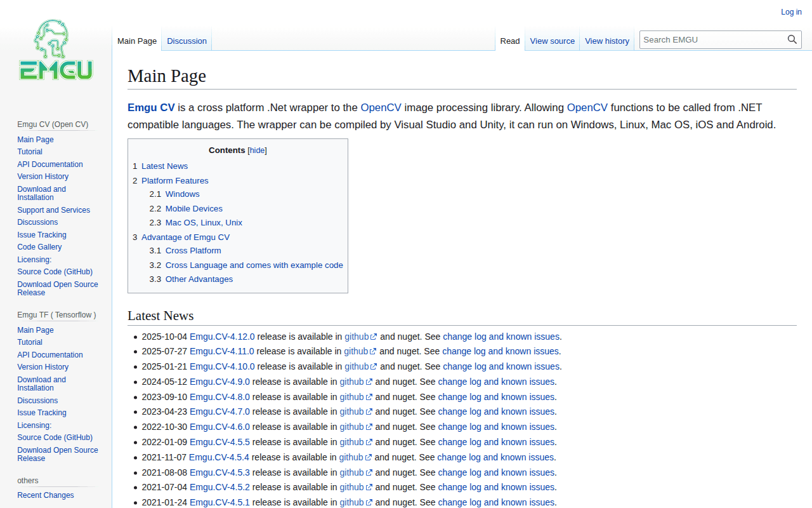Image resolution: width=812 pixels, height=508 pixels.
Task: Open the Emgu.CV-4.12.0 release link
Action: [x=222, y=337]
